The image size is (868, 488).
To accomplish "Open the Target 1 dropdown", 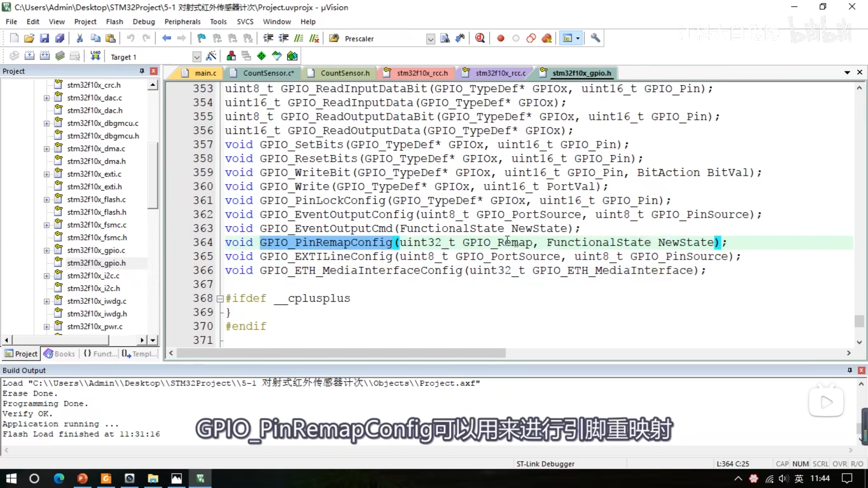I will coord(197,57).
